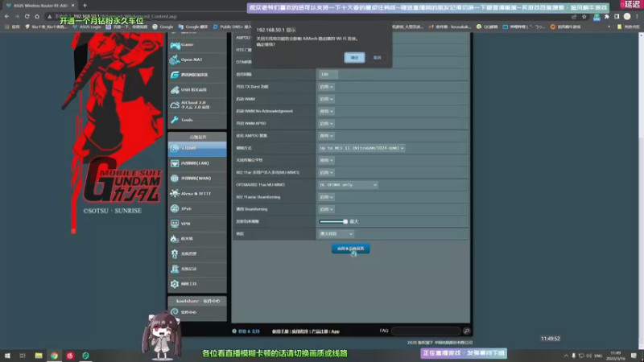Open the WMM APSD dropdown
The image size is (644, 362).
pos(326,124)
